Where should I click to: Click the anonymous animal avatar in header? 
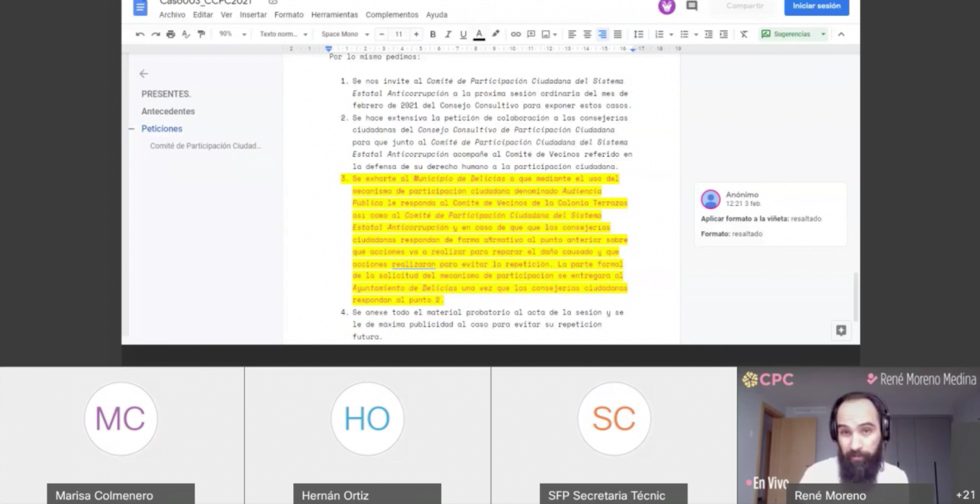[x=667, y=6]
